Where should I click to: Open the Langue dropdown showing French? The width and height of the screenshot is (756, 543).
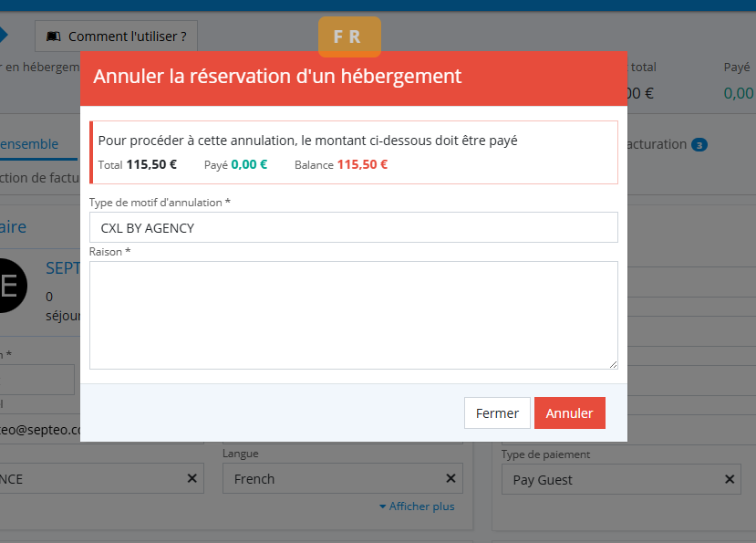[333, 478]
